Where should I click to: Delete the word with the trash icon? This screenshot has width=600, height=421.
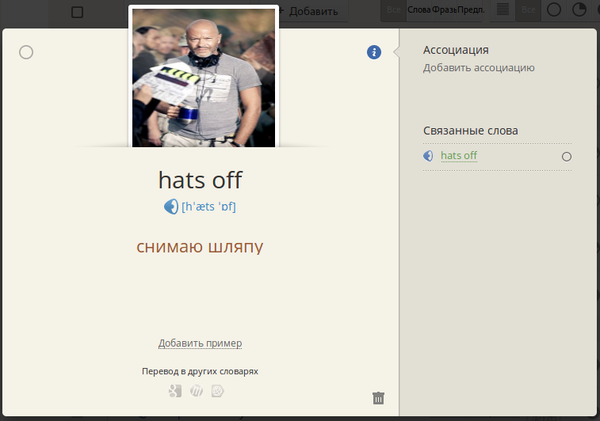coord(378,398)
